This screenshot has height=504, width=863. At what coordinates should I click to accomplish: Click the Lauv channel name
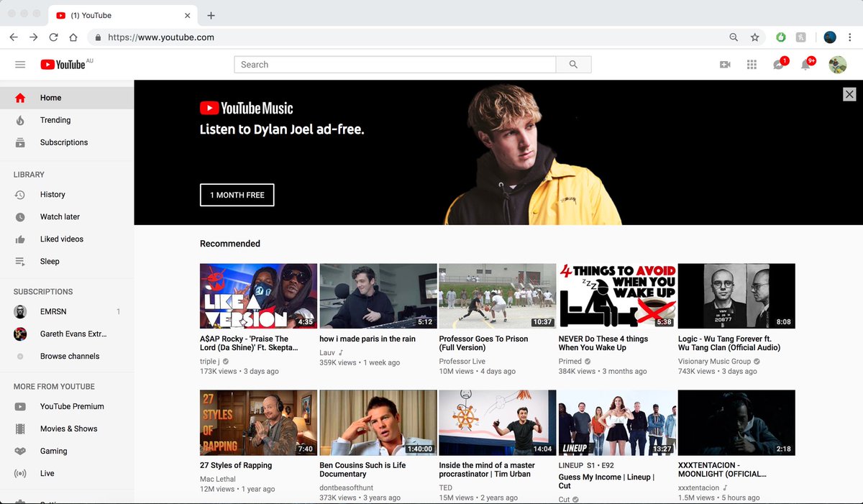(x=328, y=353)
